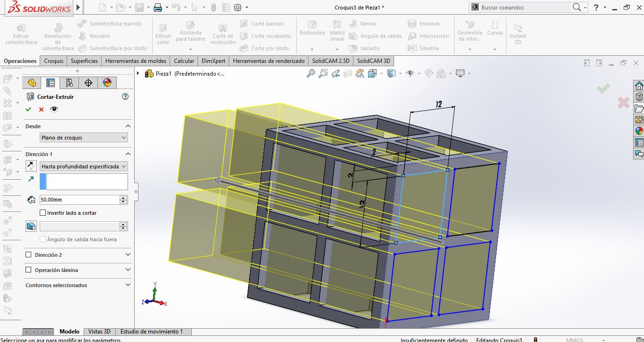Discard with the red X in the viewport corner

(623, 102)
